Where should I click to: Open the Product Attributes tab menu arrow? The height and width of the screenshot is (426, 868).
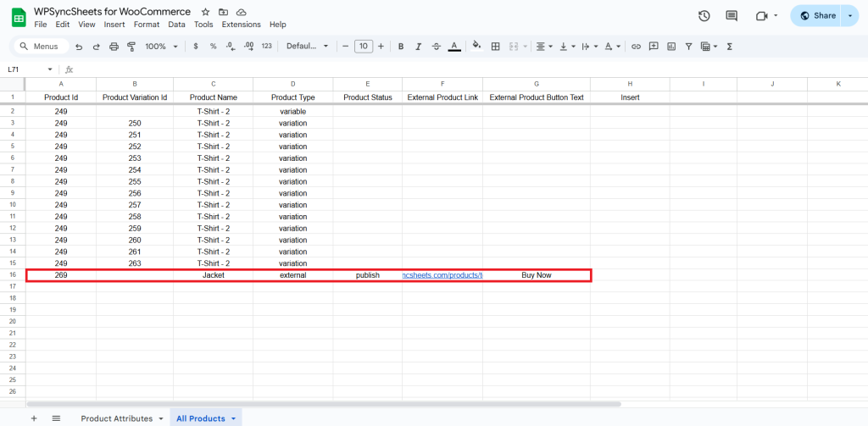coord(160,419)
